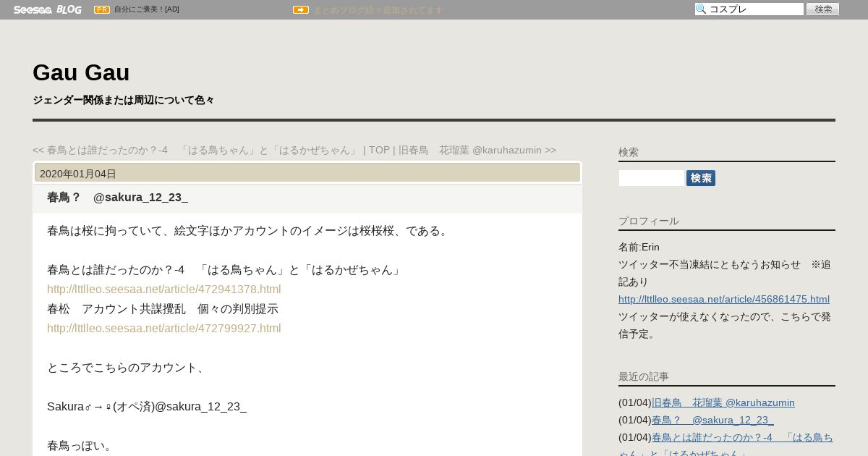Click the line 春鳥っぽい。
This screenshot has width=868, height=456.
[80, 446]
